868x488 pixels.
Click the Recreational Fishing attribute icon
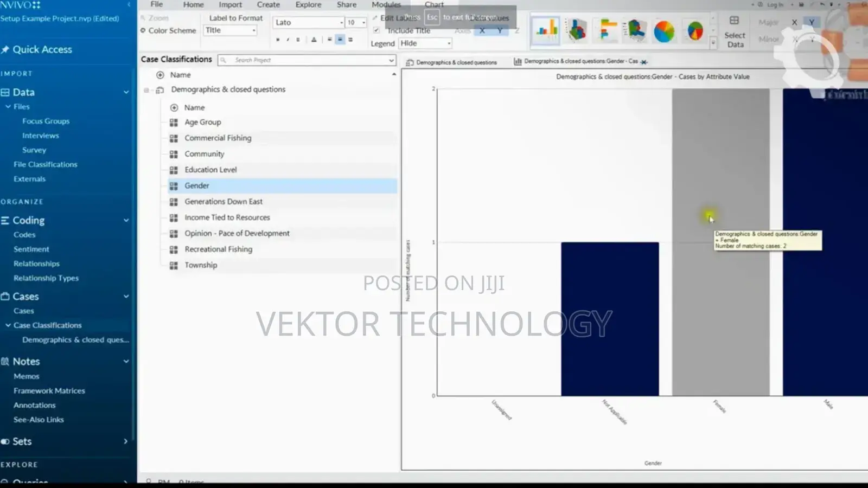click(x=174, y=249)
